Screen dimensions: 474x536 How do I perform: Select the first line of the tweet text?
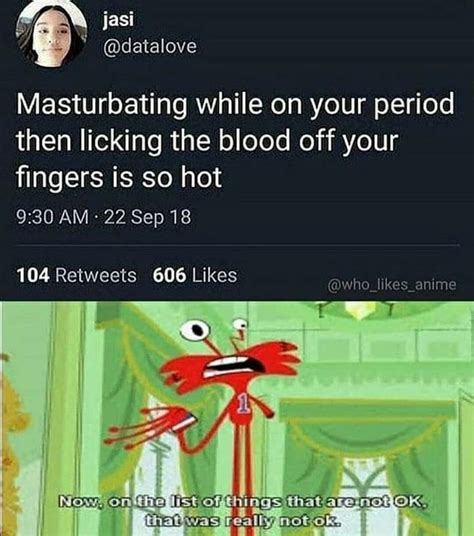point(235,104)
